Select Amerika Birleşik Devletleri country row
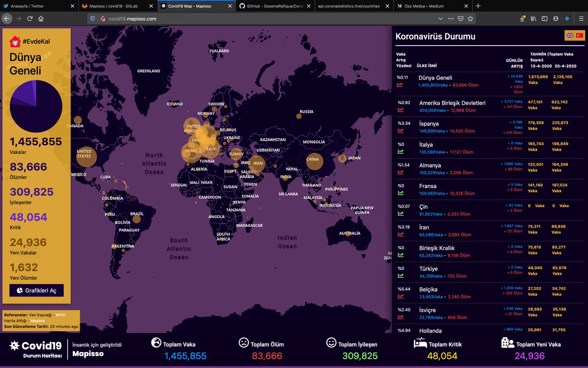This screenshot has width=588, height=368. tap(489, 106)
